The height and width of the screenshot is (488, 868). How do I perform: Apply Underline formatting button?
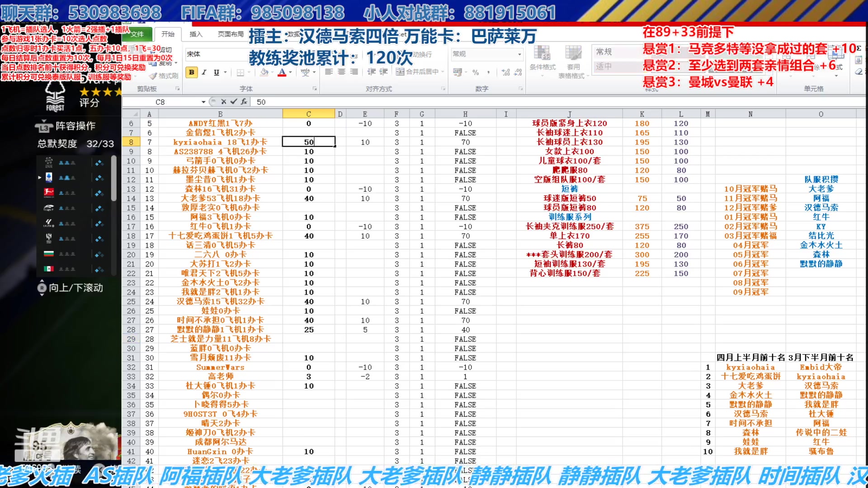tap(217, 72)
